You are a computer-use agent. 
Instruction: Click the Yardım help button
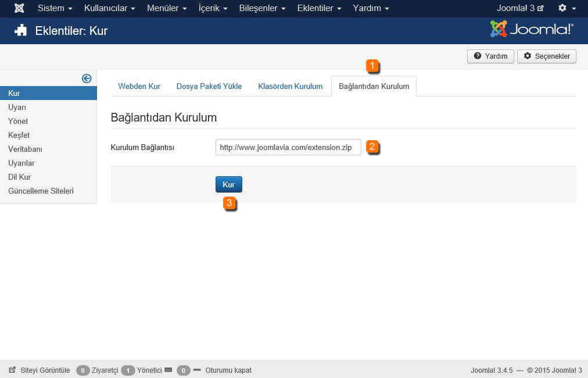coord(490,56)
